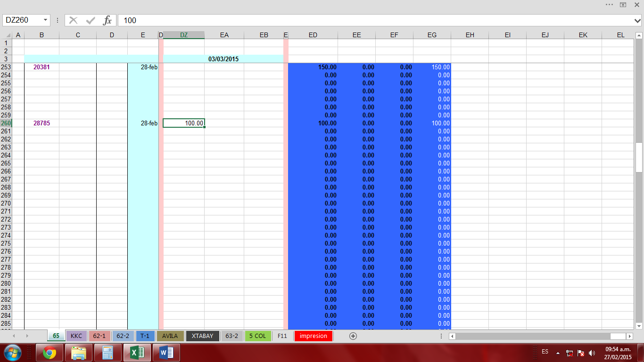Click the 03/03/2015 date header cell
644x362 pixels.
223,59
